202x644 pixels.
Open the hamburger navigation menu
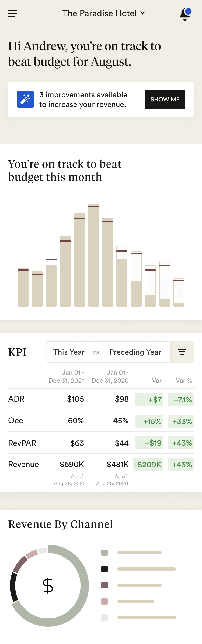pos(13,13)
